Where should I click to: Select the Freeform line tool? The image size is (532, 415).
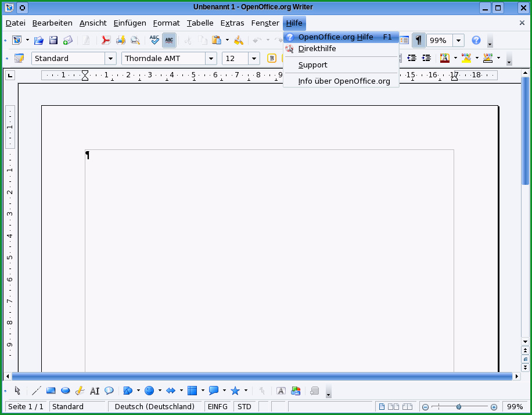tap(80, 391)
